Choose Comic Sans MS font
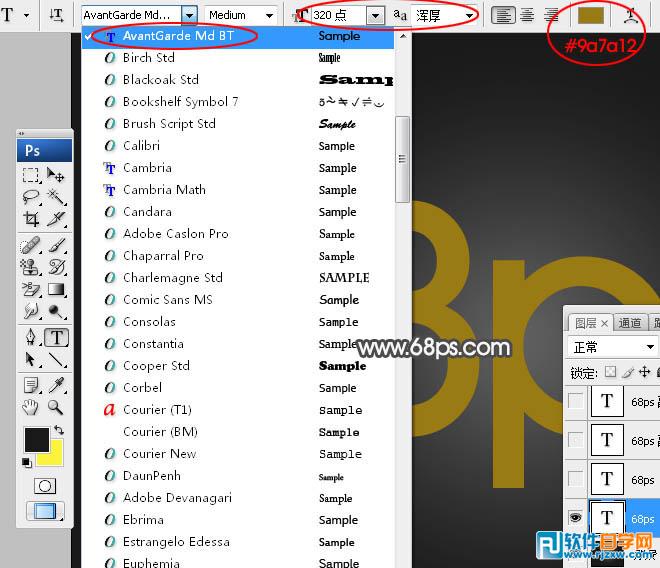The image size is (660, 568). pyautogui.click(x=238, y=300)
